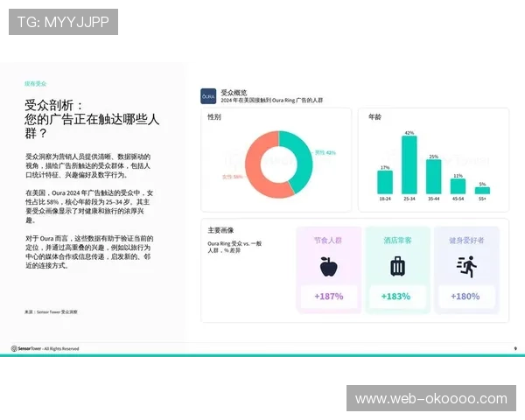
Task: Click the 年龄 chart title
Action: (x=374, y=117)
